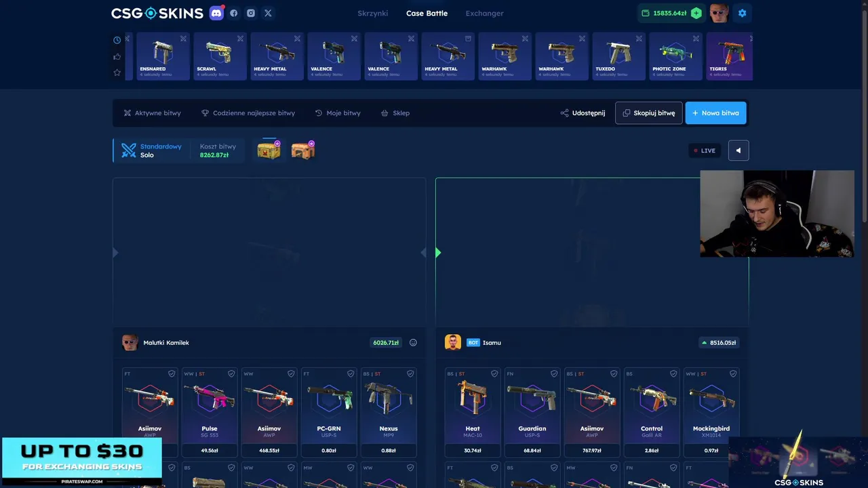Go to Moje bitwy

click(x=338, y=113)
